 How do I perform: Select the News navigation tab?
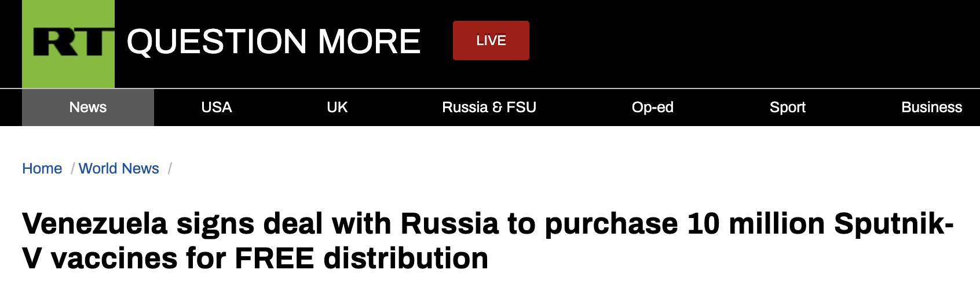point(88,108)
